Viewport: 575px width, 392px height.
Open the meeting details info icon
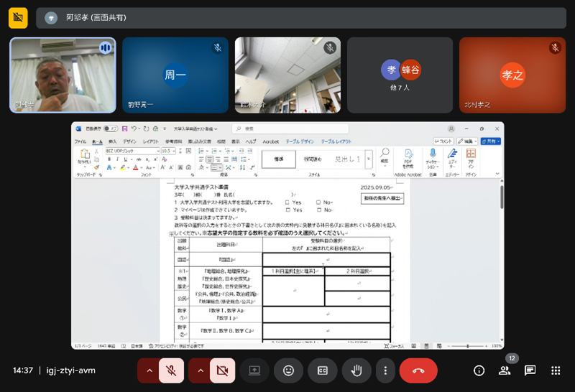point(479,370)
